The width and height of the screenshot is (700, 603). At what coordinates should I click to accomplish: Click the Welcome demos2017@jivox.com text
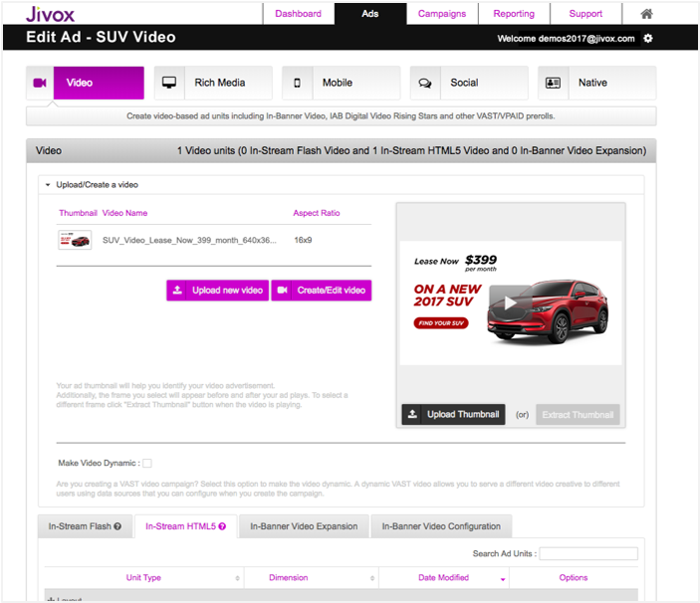[x=566, y=39]
